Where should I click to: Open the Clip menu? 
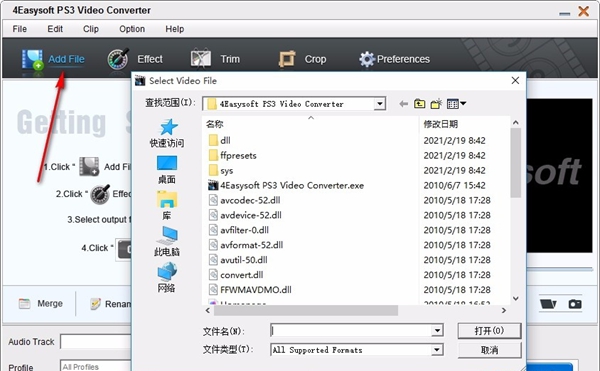[x=91, y=29]
